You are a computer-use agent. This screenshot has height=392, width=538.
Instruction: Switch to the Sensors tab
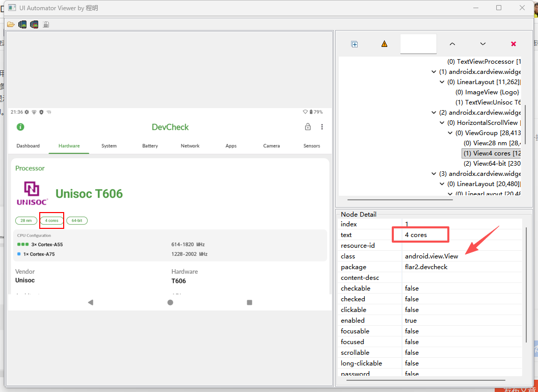[x=312, y=146]
